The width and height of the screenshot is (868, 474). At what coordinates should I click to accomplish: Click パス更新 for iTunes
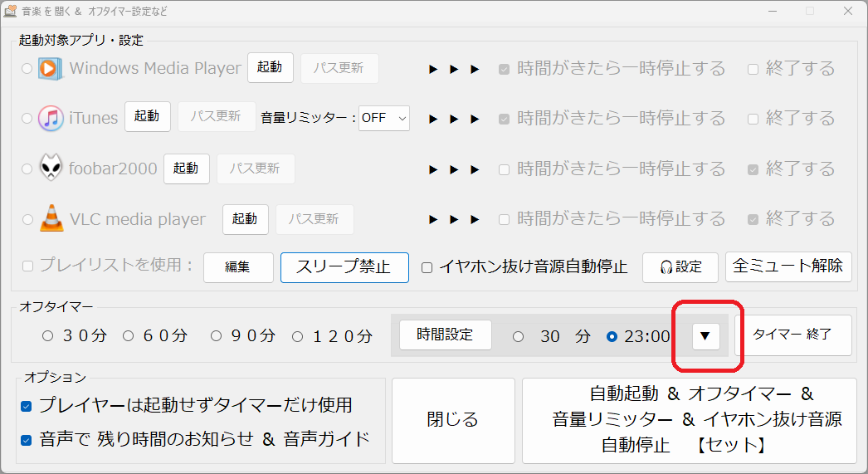click(x=217, y=116)
